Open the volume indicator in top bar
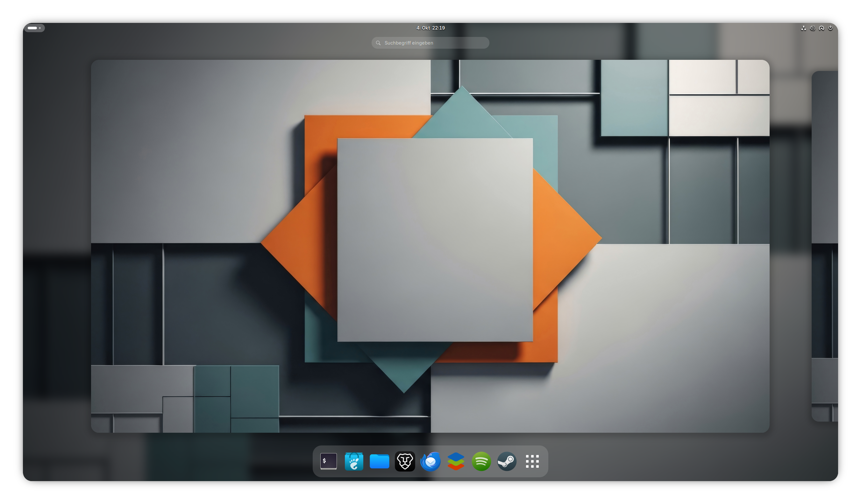This screenshot has width=861, height=504. 813,28
